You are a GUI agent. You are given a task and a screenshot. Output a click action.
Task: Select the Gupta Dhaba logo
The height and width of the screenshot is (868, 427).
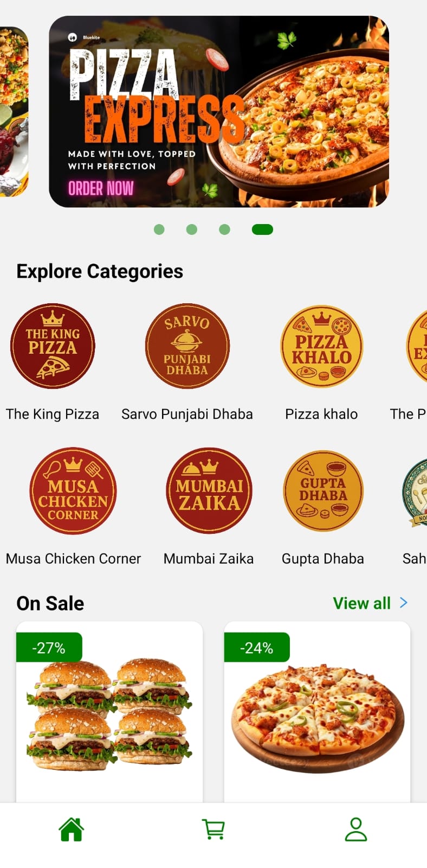[x=323, y=491]
